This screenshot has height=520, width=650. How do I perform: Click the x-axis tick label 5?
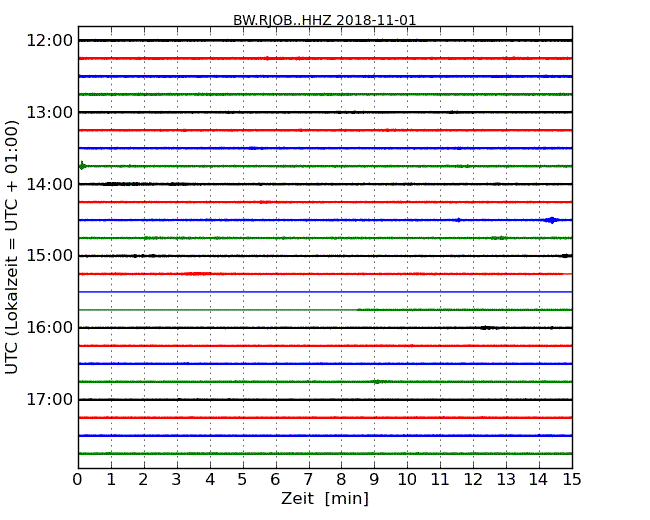coord(243,480)
